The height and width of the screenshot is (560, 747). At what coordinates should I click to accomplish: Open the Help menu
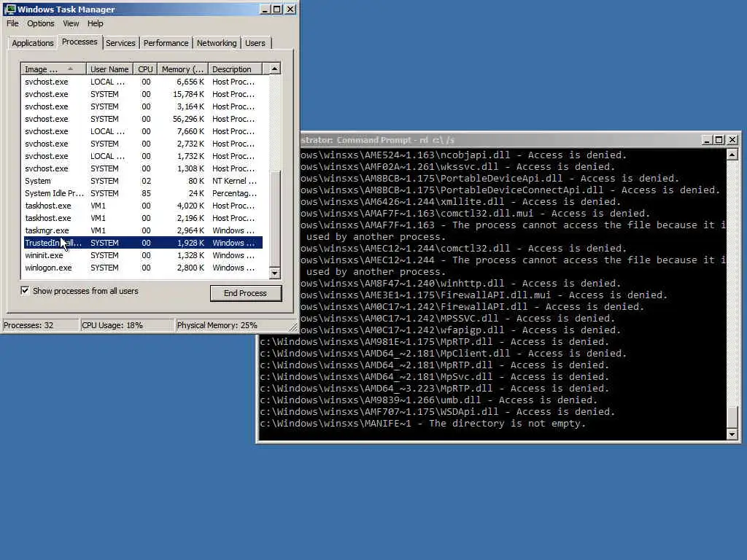(96, 23)
